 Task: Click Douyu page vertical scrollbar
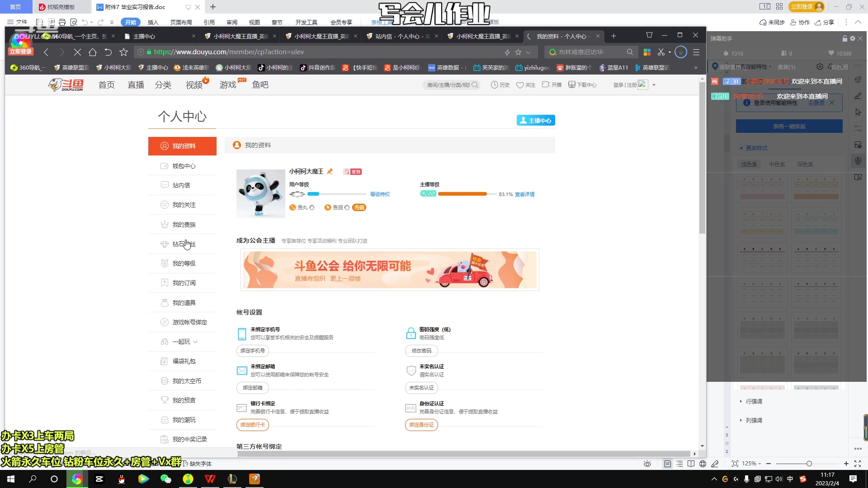click(x=702, y=158)
